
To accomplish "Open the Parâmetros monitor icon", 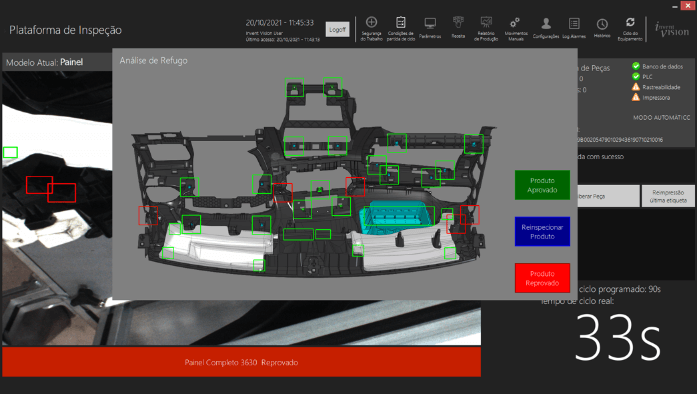I will 430,23.
